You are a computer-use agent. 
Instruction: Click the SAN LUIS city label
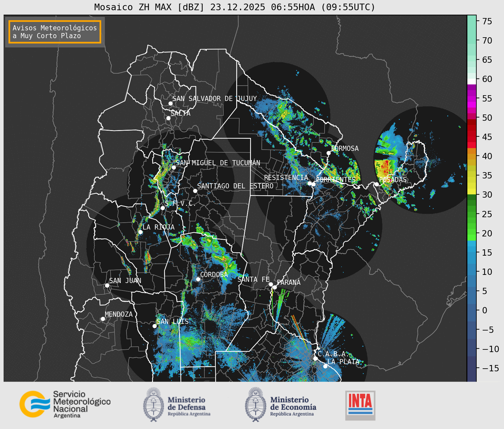point(173,321)
